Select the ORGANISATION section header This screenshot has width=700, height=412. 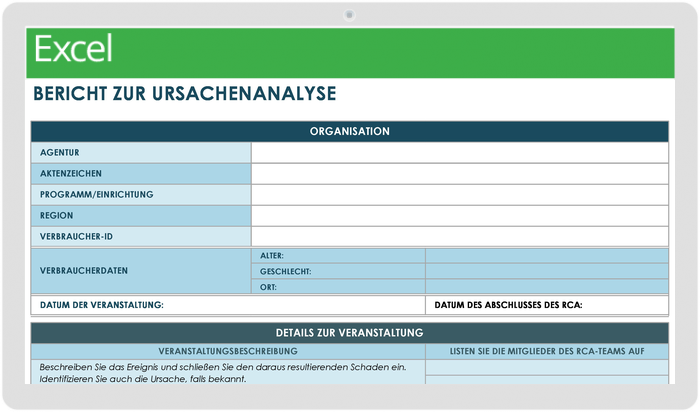(350, 131)
